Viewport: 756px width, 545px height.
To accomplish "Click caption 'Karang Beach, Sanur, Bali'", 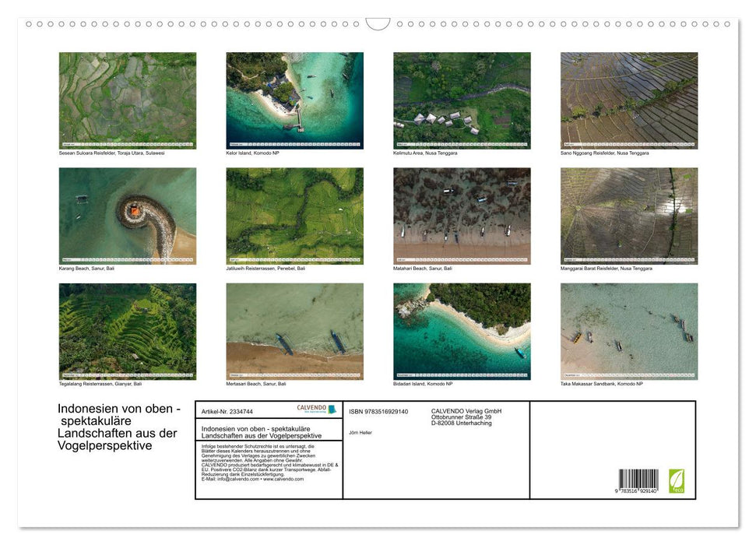I will 86,268.
